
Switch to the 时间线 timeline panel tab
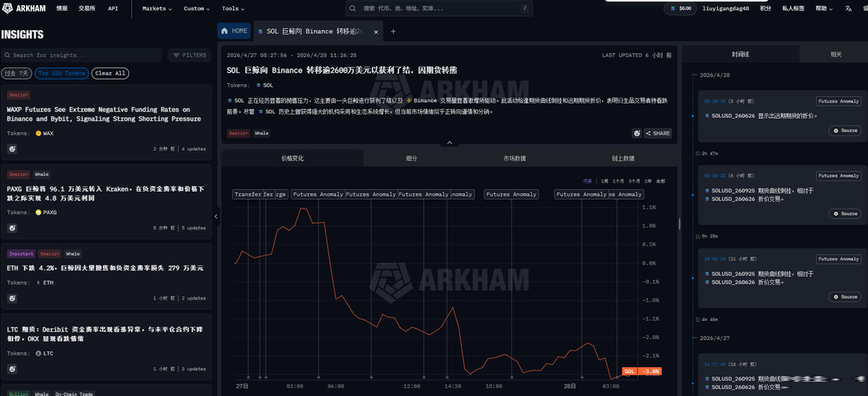(x=741, y=54)
